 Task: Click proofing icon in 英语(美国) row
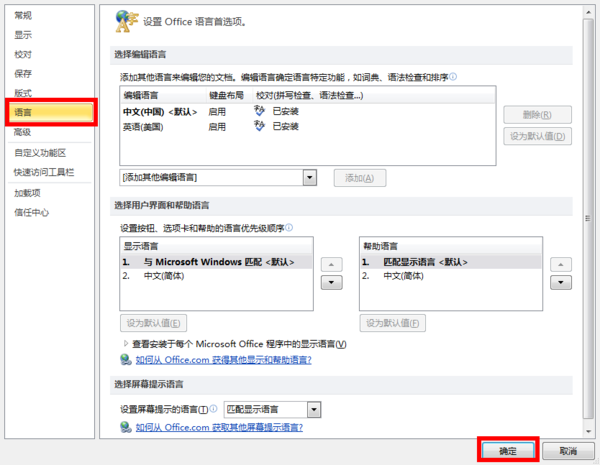(259, 126)
